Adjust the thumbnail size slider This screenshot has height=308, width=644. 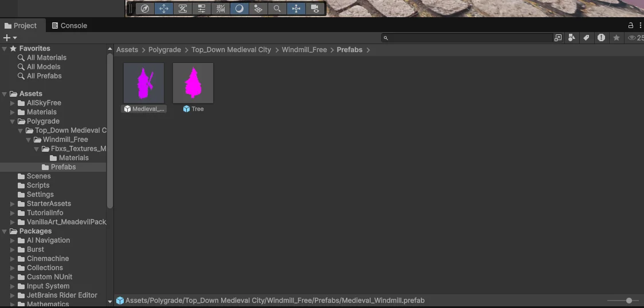(x=629, y=301)
